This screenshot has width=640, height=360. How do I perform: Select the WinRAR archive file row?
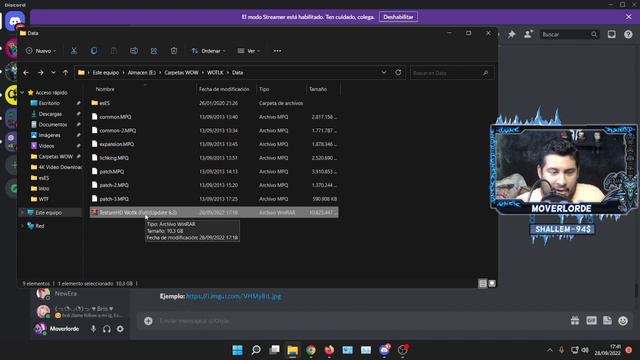coord(214,212)
